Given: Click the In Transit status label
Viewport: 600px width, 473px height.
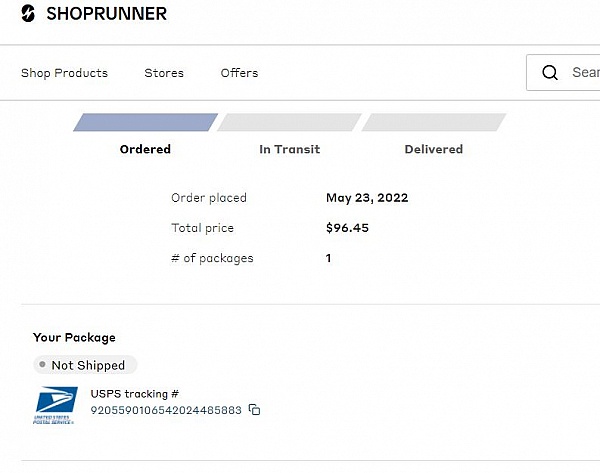Looking at the screenshot, I should [x=289, y=149].
